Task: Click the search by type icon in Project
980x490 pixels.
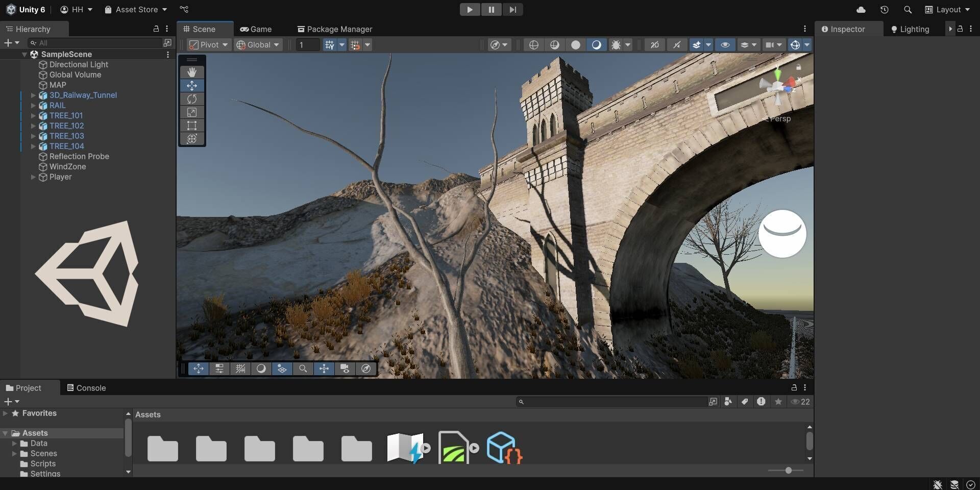Action: click(728, 402)
